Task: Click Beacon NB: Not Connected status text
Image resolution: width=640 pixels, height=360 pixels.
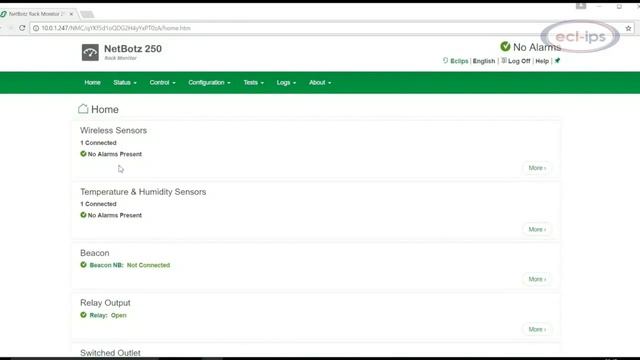Action: [x=130, y=265]
